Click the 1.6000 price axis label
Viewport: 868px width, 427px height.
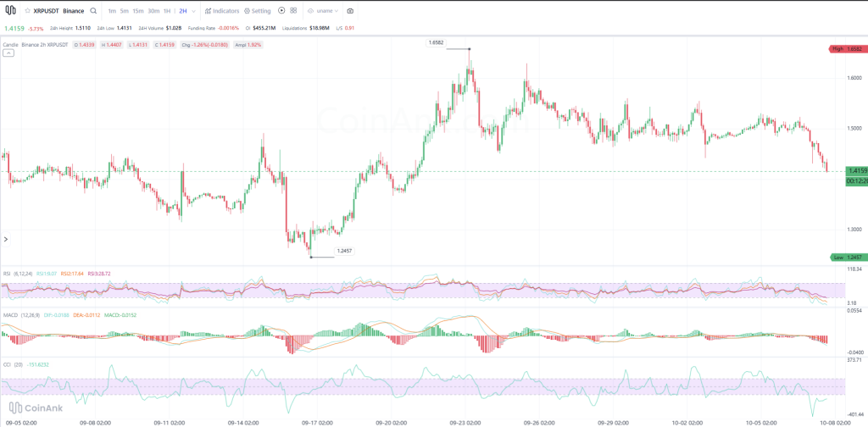click(854, 78)
